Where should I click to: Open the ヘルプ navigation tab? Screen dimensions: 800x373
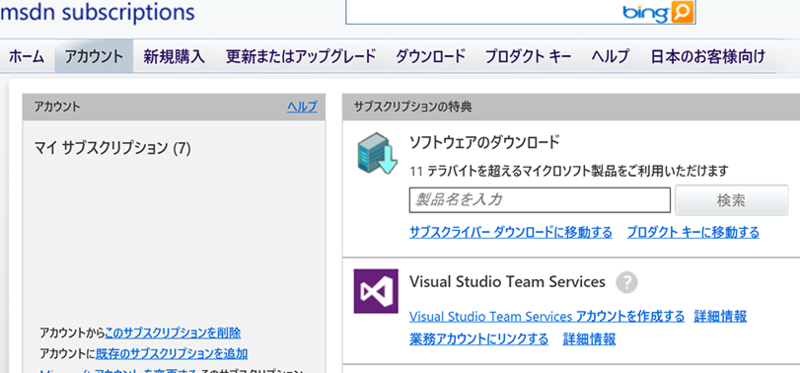coord(610,56)
